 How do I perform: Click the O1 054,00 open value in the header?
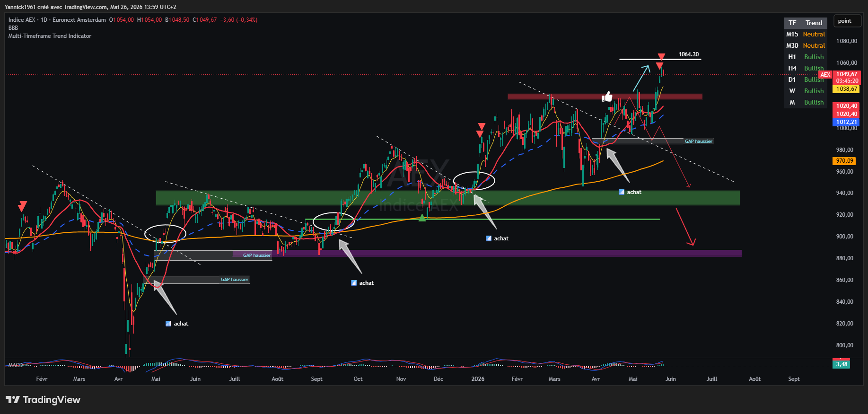point(122,20)
